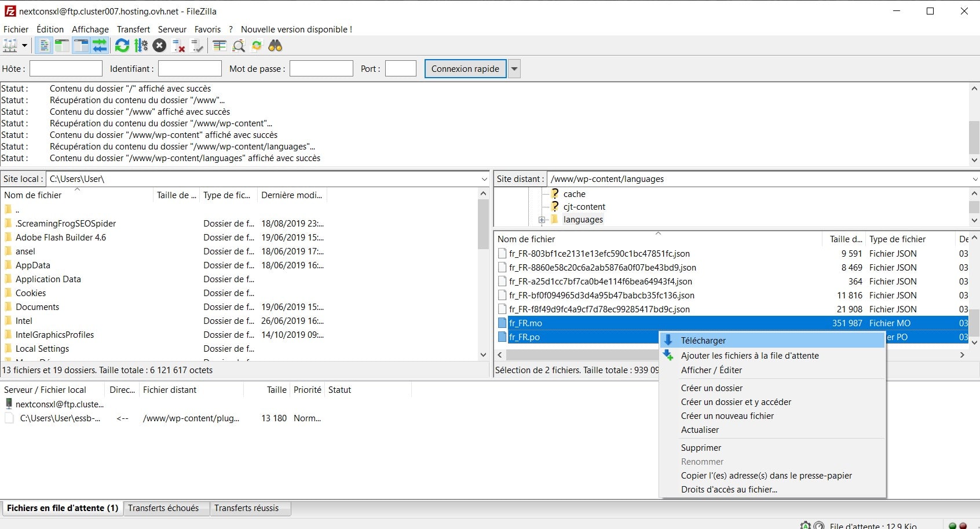Open quick connect history dropdown

tap(514, 68)
